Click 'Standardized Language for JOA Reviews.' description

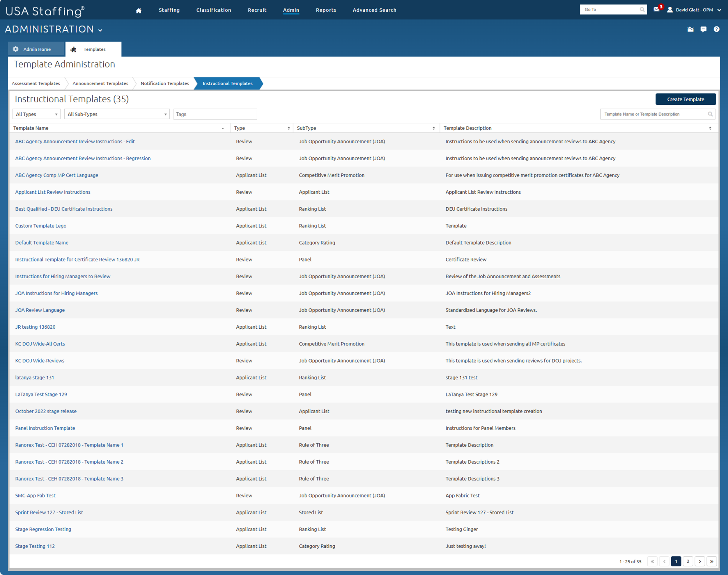[x=491, y=310]
